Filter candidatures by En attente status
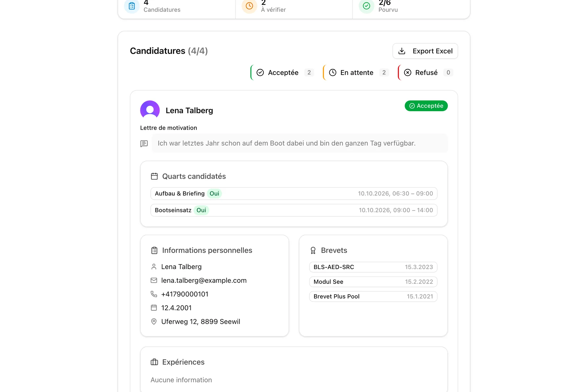Viewport: 588px width, 392px height. tap(357, 73)
